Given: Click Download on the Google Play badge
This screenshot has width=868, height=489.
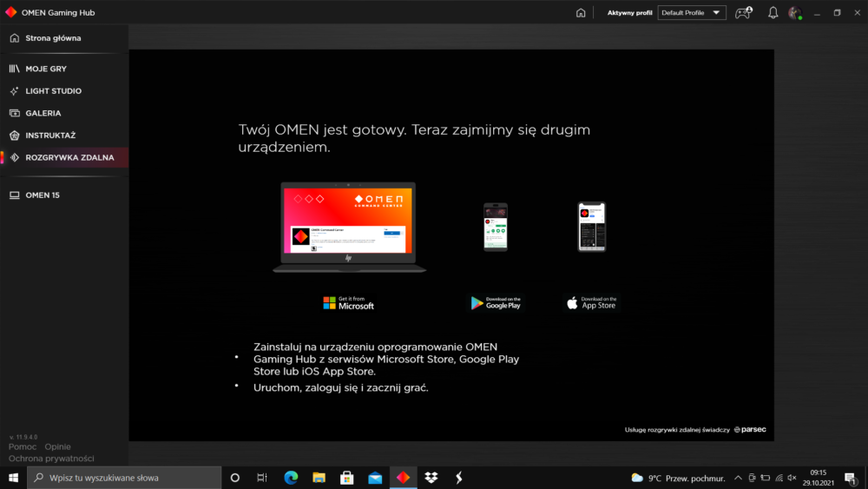Looking at the screenshot, I should pos(496,303).
